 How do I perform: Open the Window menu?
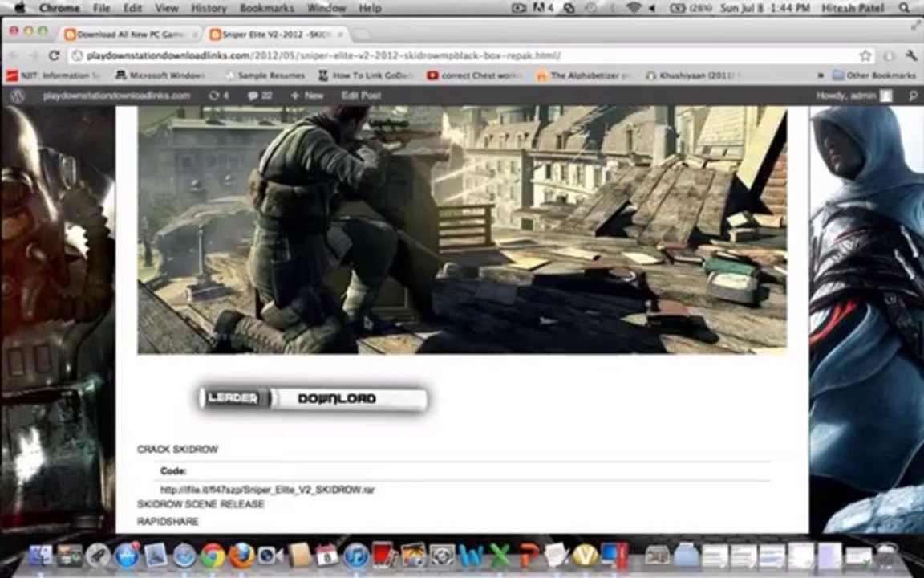(x=326, y=8)
